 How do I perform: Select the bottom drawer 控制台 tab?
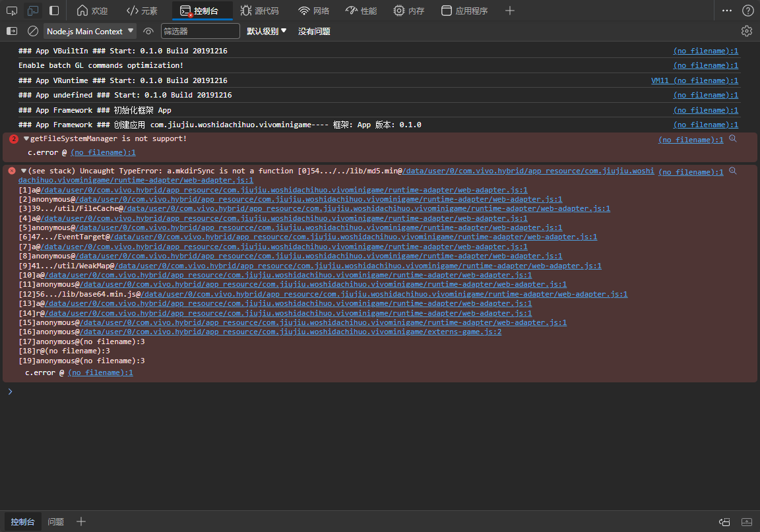point(23,522)
